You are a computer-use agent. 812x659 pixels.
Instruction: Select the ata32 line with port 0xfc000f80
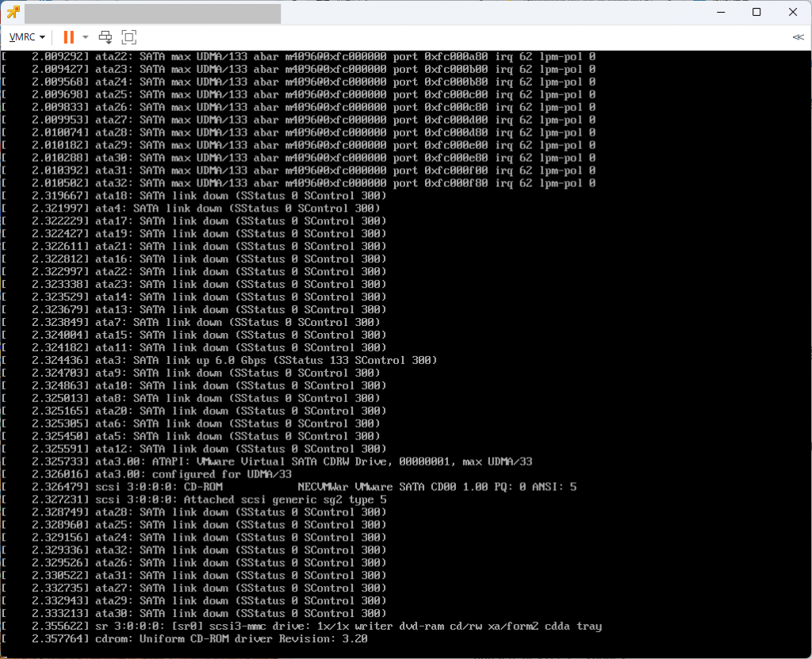pyautogui.click(x=299, y=183)
